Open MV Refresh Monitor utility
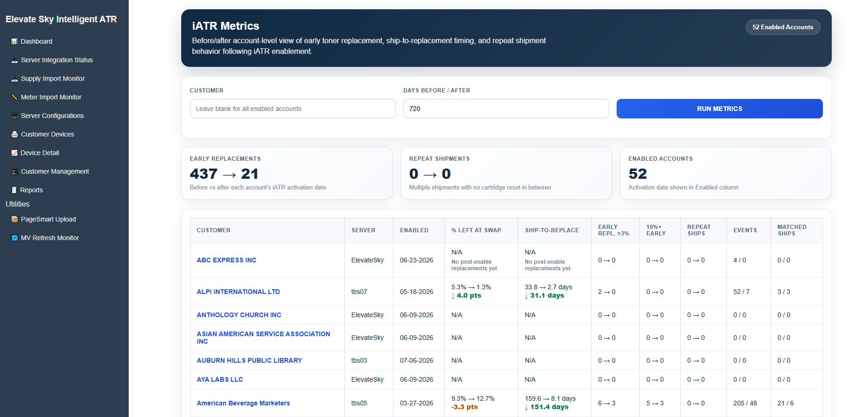 click(x=50, y=238)
